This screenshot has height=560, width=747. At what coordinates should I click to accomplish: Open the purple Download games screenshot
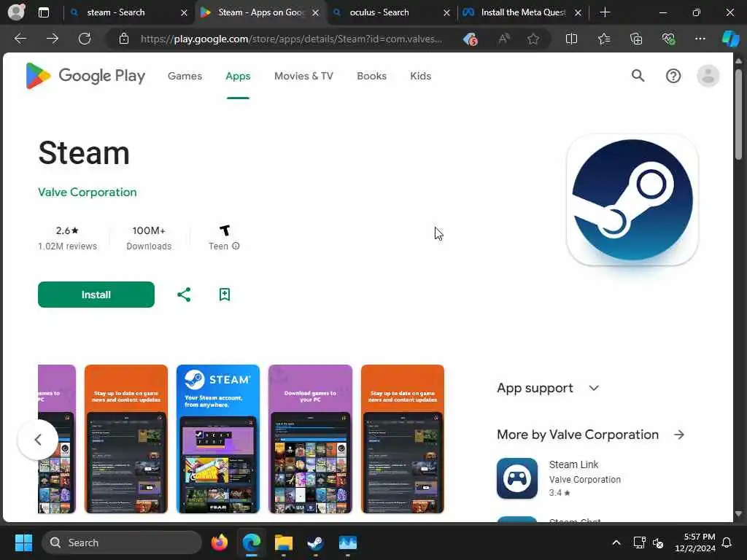310,439
